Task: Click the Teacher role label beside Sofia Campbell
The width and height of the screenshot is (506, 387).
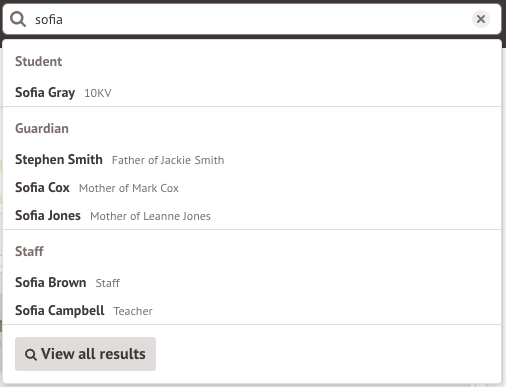Action: [x=133, y=311]
